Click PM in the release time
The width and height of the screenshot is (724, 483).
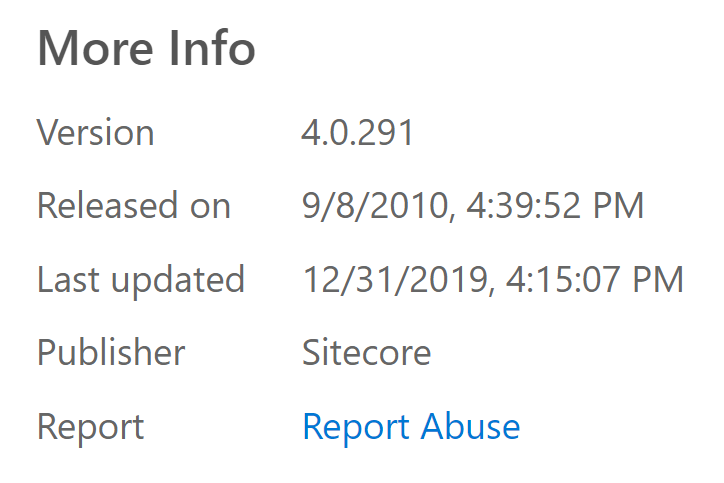tap(619, 206)
